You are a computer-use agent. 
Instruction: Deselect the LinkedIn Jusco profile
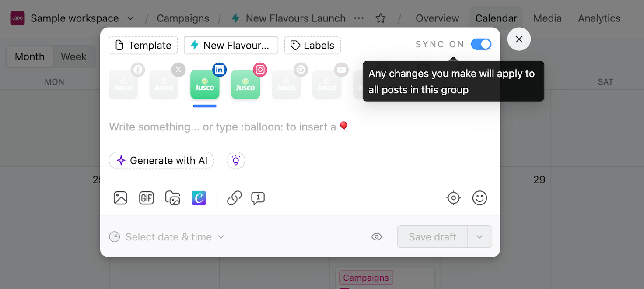(x=205, y=84)
